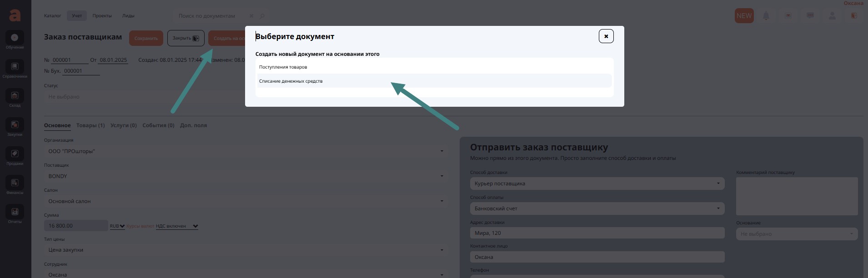Open the Продажи sidebar icon
The image size is (868, 278).
coord(15,156)
